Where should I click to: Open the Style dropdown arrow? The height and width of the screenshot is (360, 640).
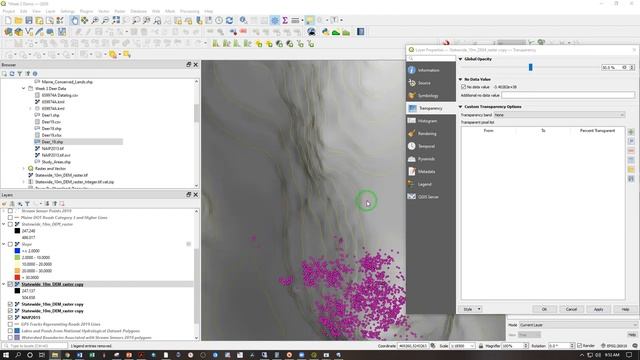tap(479, 309)
